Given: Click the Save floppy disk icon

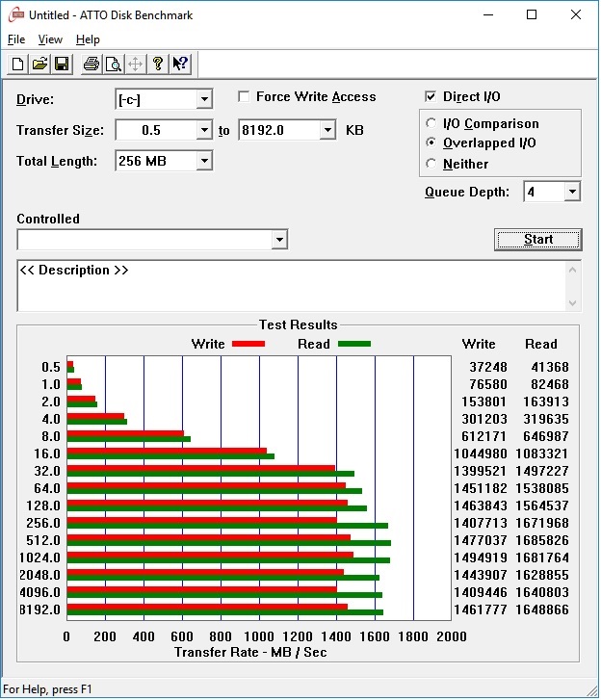Looking at the screenshot, I should (62, 64).
